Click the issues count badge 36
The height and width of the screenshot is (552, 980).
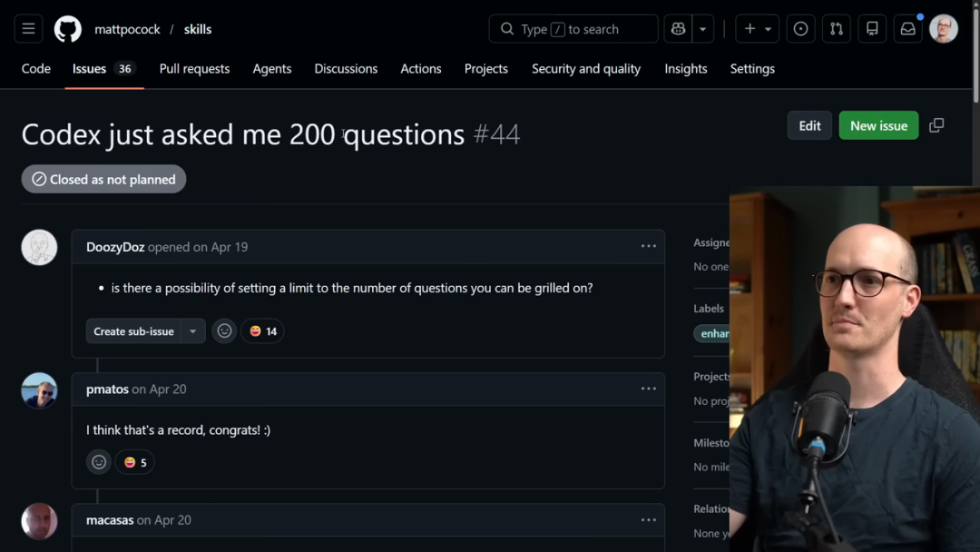coord(124,69)
